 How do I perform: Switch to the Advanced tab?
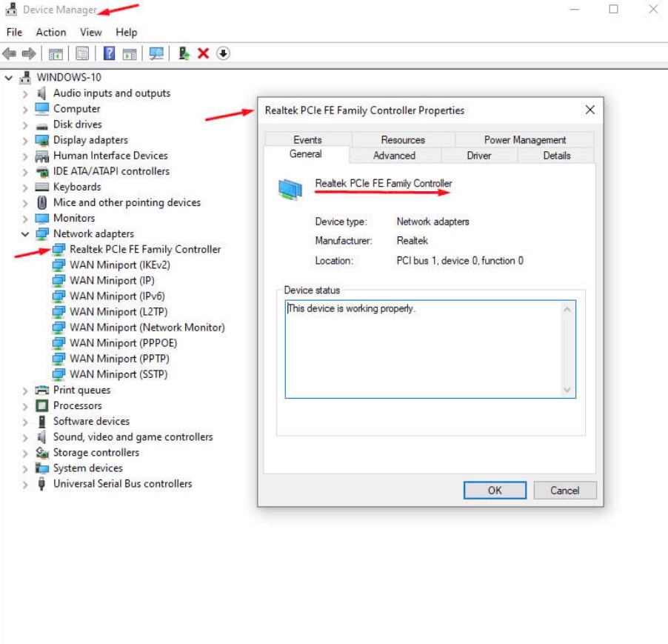[x=395, y=156]
